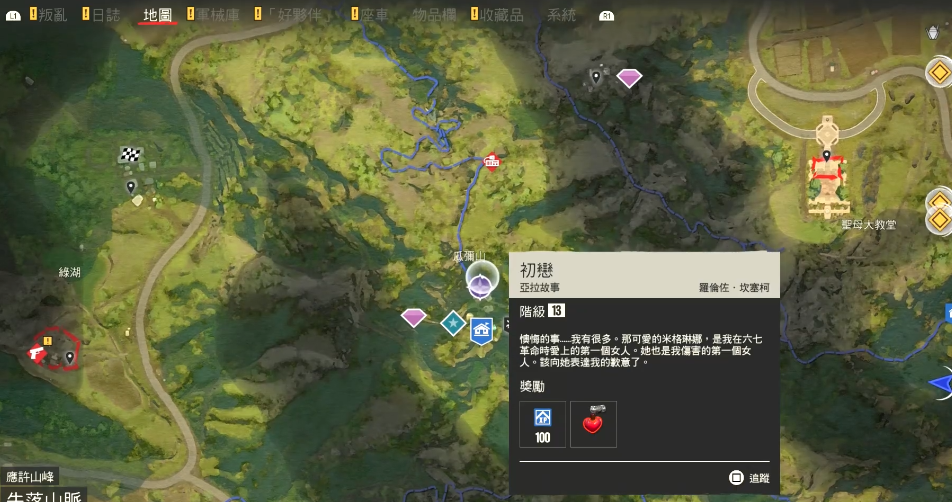The image size is (952, 502).
Task: Select the yellow diamond marker at top right
Action: (939, 73)
